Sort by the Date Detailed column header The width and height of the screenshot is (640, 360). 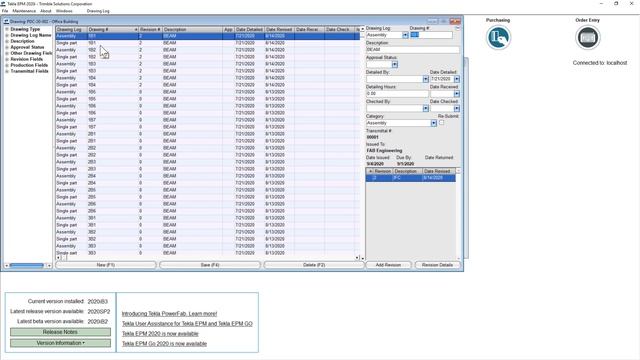(x=249, y=29)
